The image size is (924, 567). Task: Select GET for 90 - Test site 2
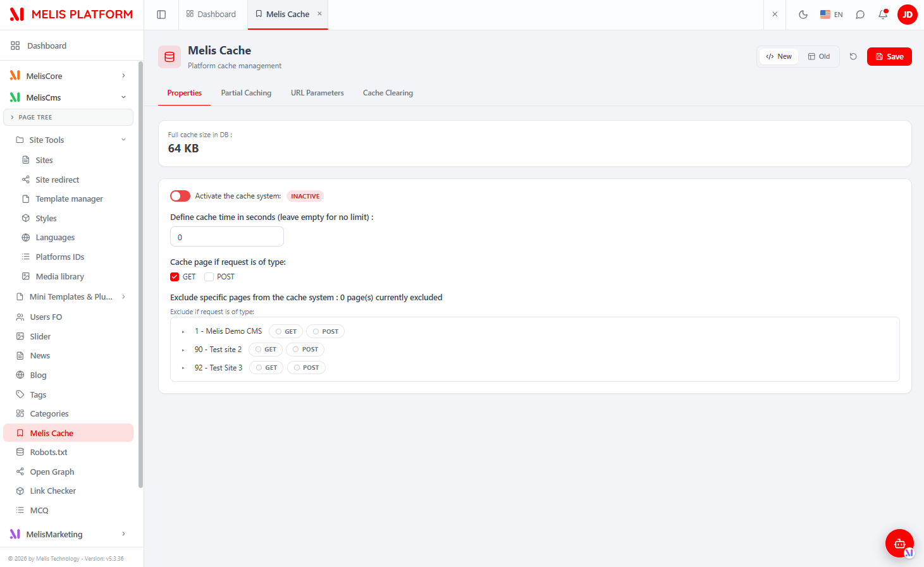pyautogui.click(x=266, y=350)
